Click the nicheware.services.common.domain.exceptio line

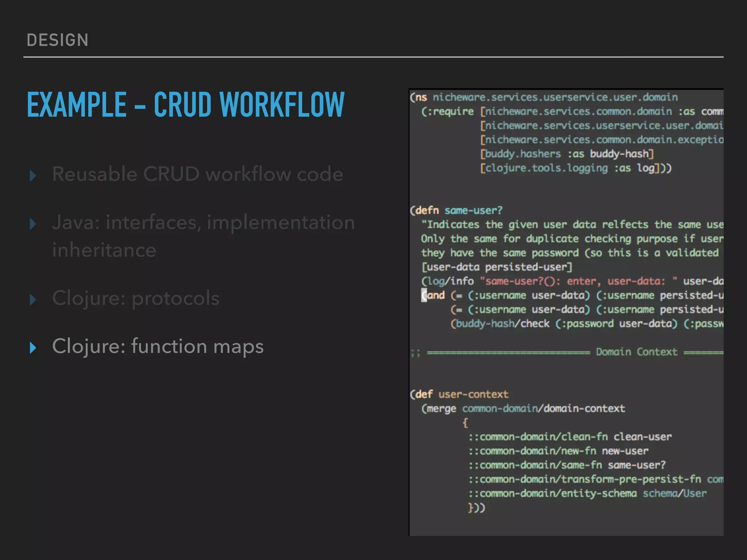click(x=602, y=140)
